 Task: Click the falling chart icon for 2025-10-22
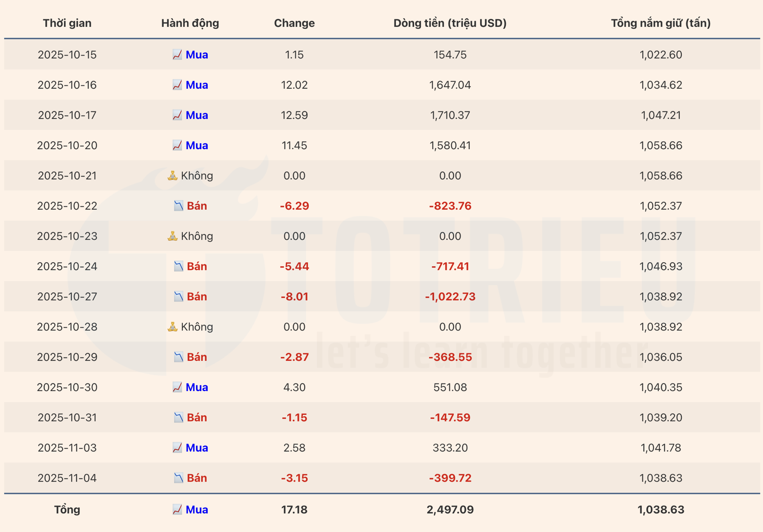pos(179,206)
